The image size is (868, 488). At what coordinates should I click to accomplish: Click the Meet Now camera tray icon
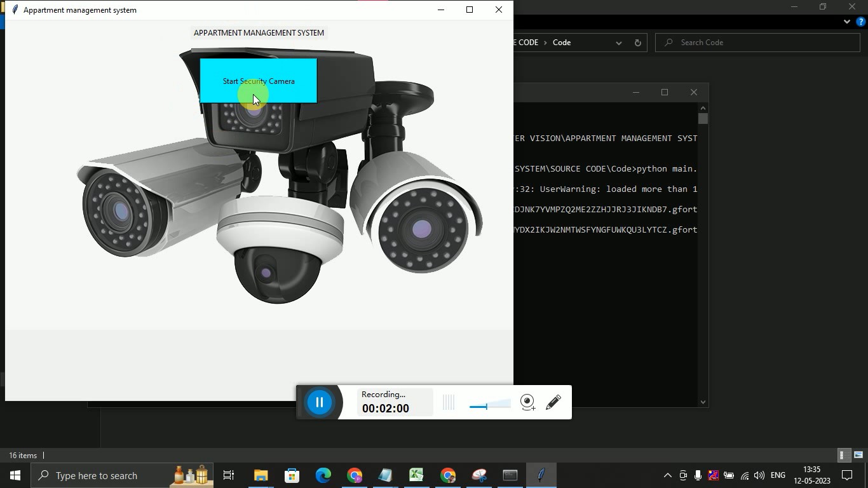coord(683,475)
